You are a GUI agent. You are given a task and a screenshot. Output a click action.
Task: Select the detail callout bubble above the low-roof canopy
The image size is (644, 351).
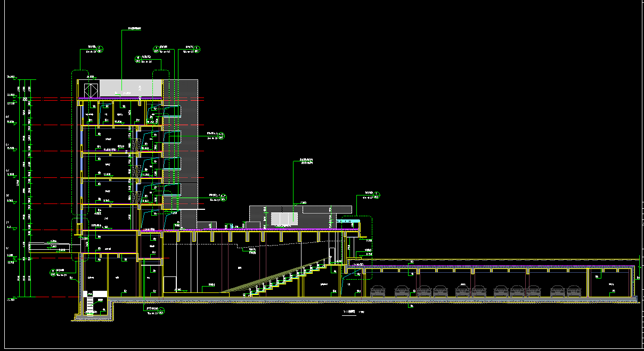pyautogui.click(x=377, y=195)
